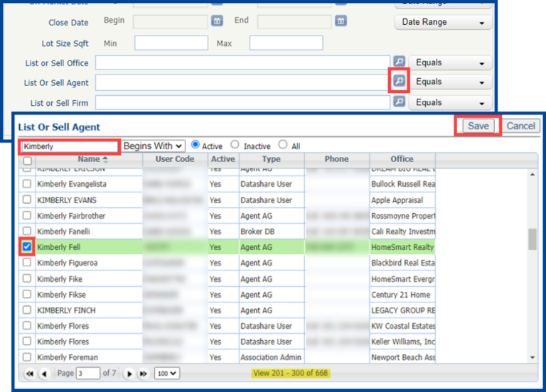Click the List Or Sell Agent text field
The width and height of the screenshot is (546, 392).
242,83
